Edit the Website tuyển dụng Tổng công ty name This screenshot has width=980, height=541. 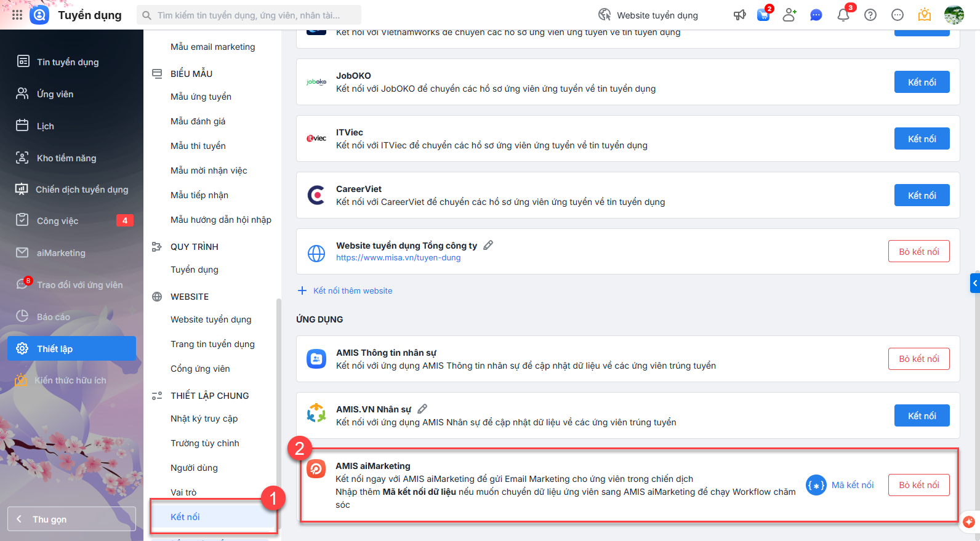(488, 245)
